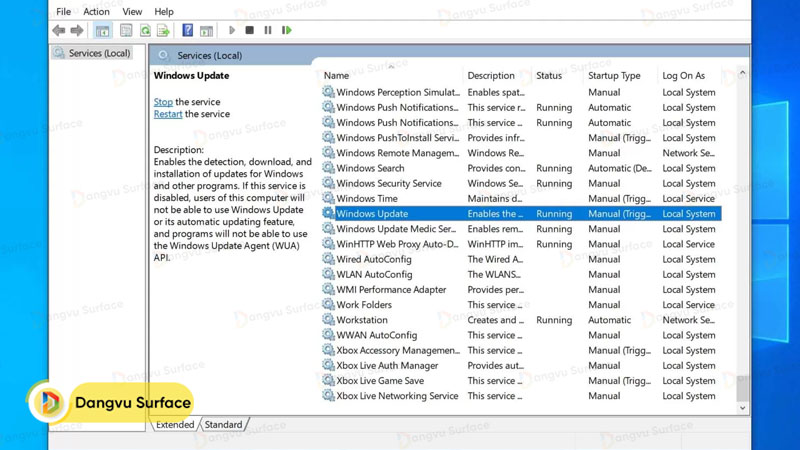This screenshot has height=450, width=800.
Task: Toggle Show/Hide Console Tree icon
Action: pyautogui.click(x=103, y=31)
